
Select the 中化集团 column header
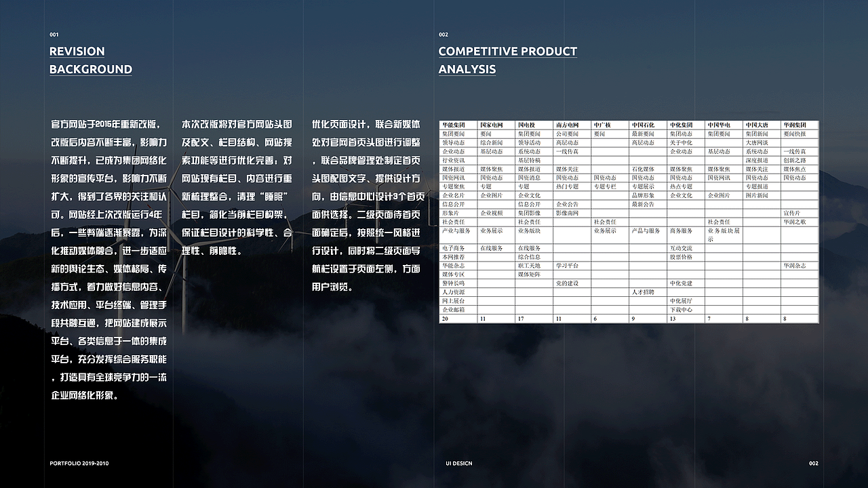tap(686, 125)
